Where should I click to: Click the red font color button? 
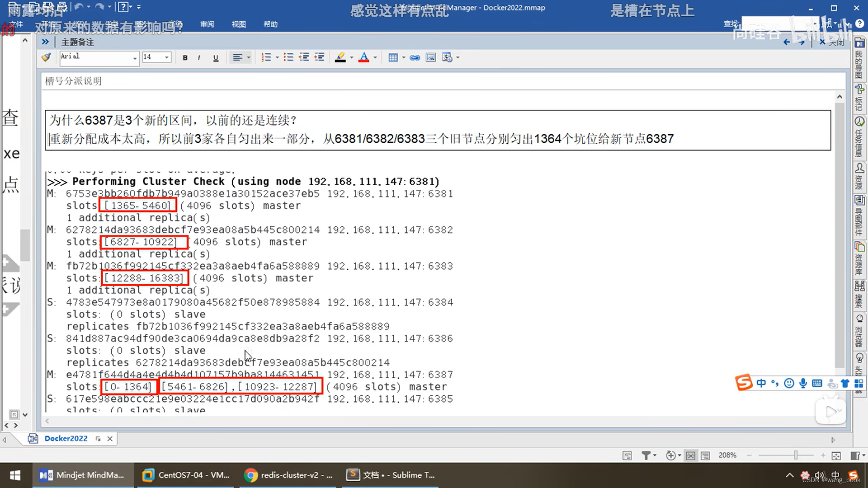coord(363,57)
